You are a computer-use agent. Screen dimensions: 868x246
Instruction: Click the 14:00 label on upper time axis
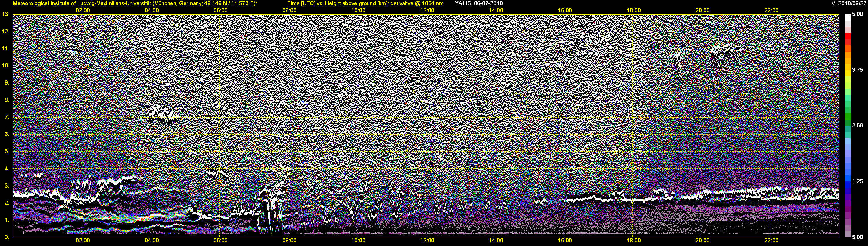496,10
